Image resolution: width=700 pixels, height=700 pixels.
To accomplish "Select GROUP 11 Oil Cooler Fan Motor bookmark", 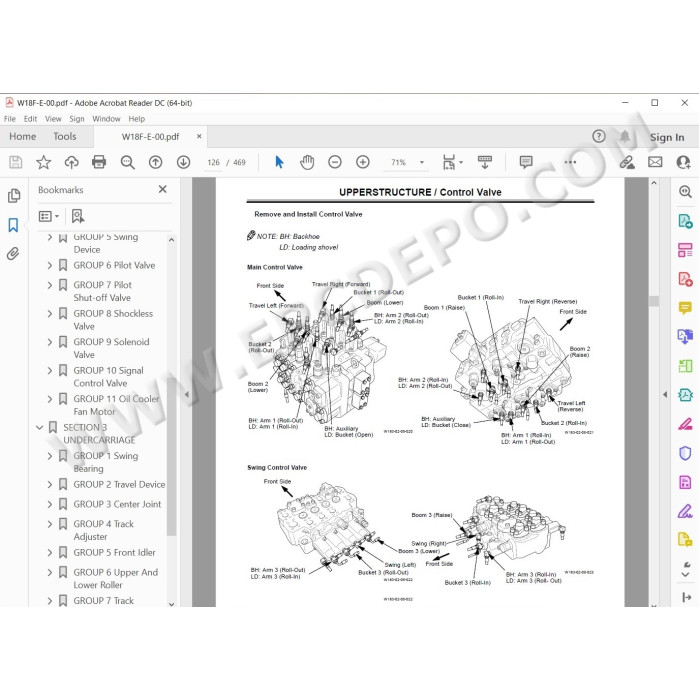I will 117,405.
